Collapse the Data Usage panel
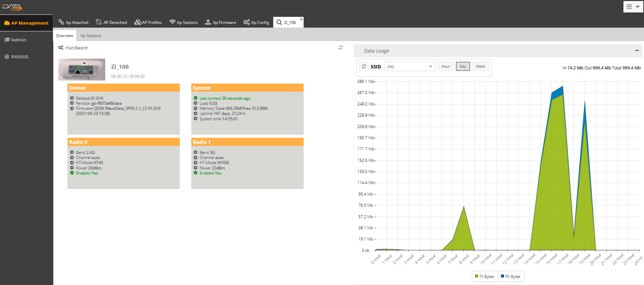 tap(637, 51)
